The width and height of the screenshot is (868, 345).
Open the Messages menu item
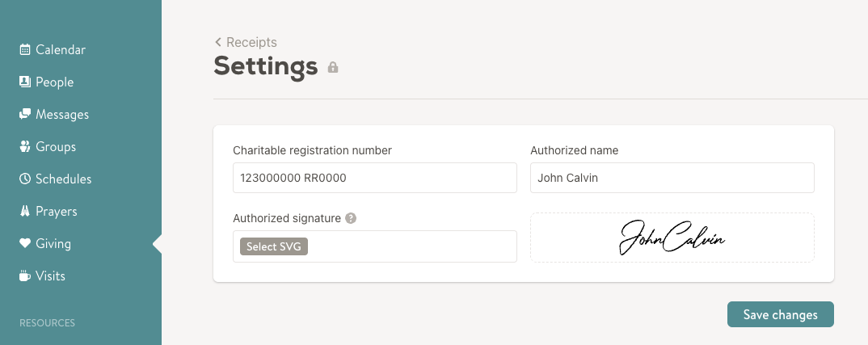[x=62, y=115]
